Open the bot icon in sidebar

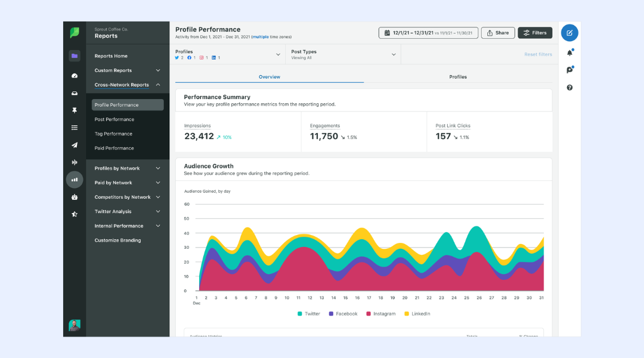point(75,197)
